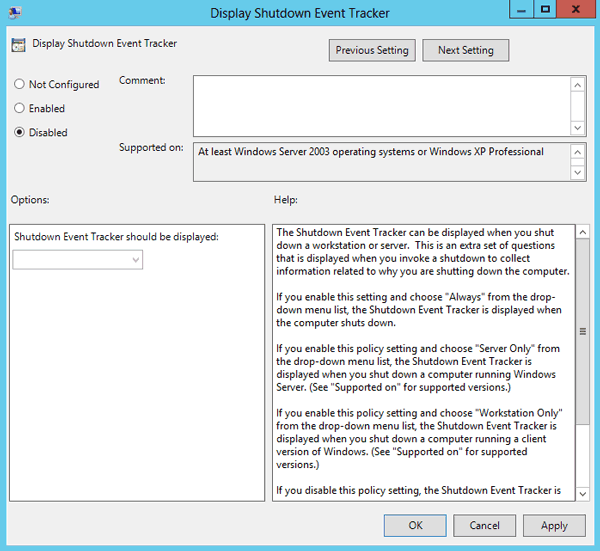Click the 'Shutdown Event Tracker should be displayed:' label
Viewport: 600px width, 551px height.
(x=116, y=237)
